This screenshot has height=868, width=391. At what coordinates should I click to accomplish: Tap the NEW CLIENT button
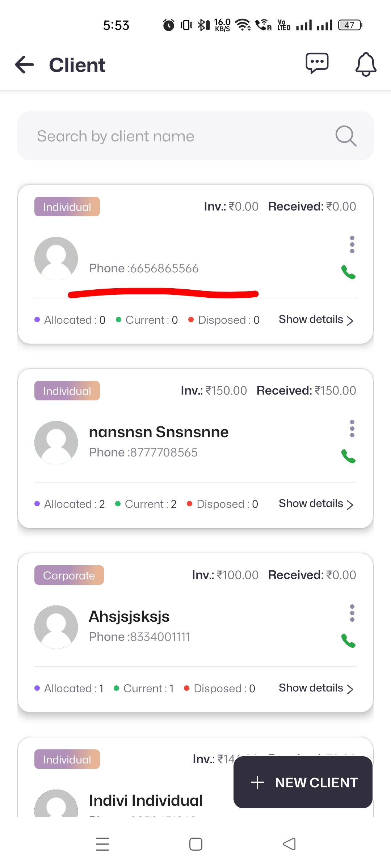[303, 782]
